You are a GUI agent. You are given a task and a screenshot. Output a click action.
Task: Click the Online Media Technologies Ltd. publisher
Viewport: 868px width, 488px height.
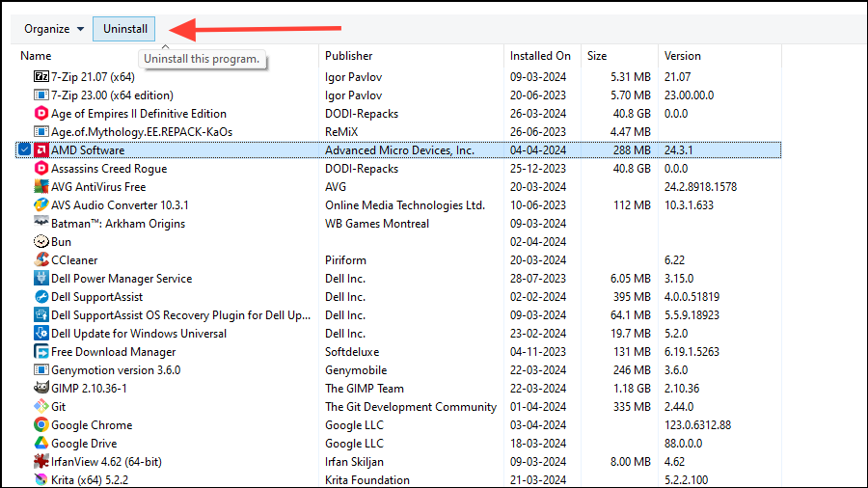click(x=405, y=205)
